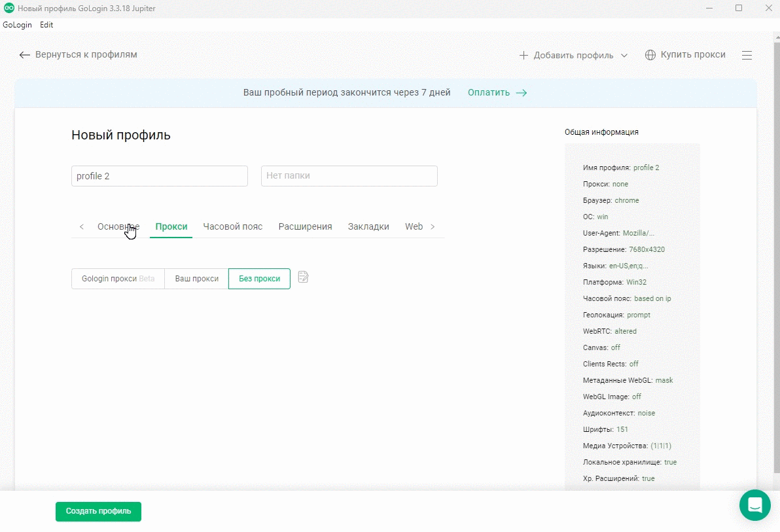Select the Gologin прокси Beta option

coord(118,279)
